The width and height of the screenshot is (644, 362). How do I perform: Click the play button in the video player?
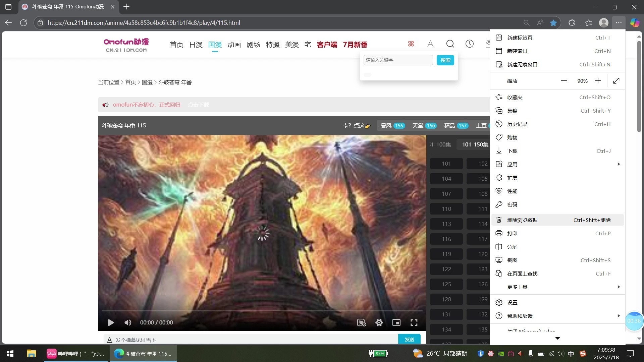[110, 322]
